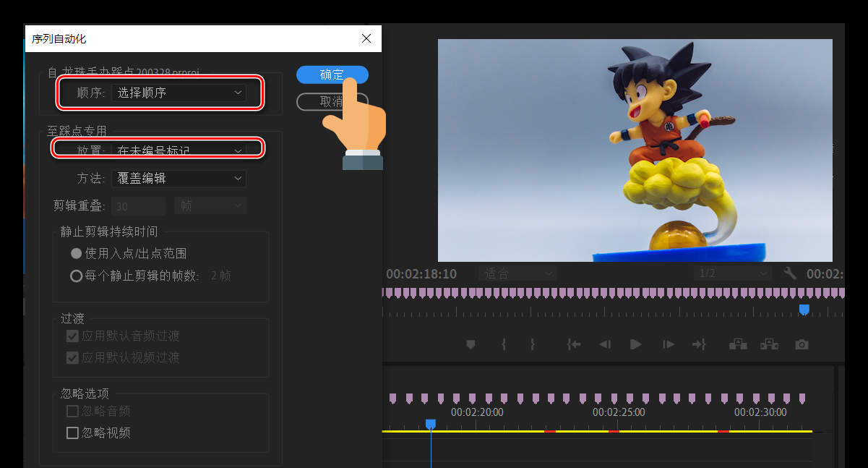Image resolution: width=868 pixels, height=468 pixels.
Task: Click the blue playhead on the timeline ruler
Action: 431,424
